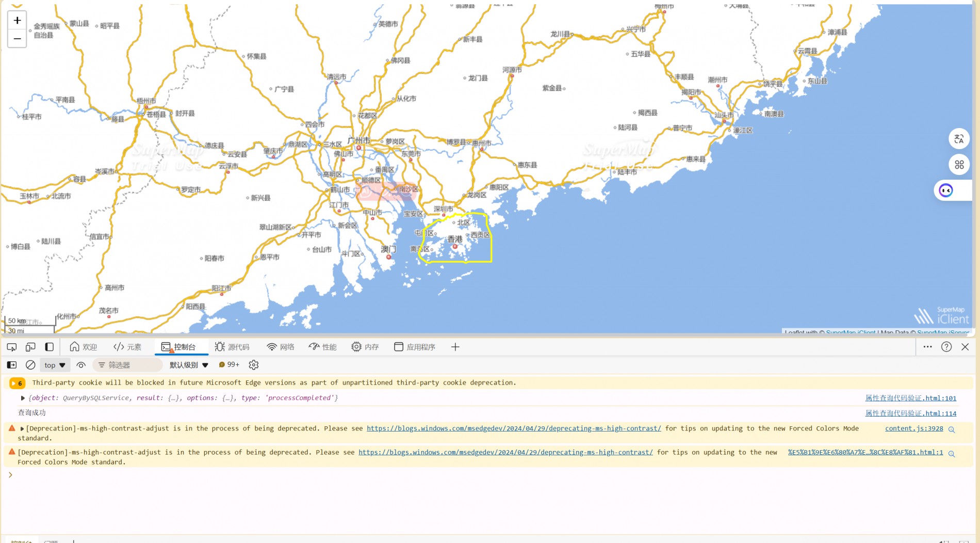Click the 汕头市 label on the map

tap(724, 115)
